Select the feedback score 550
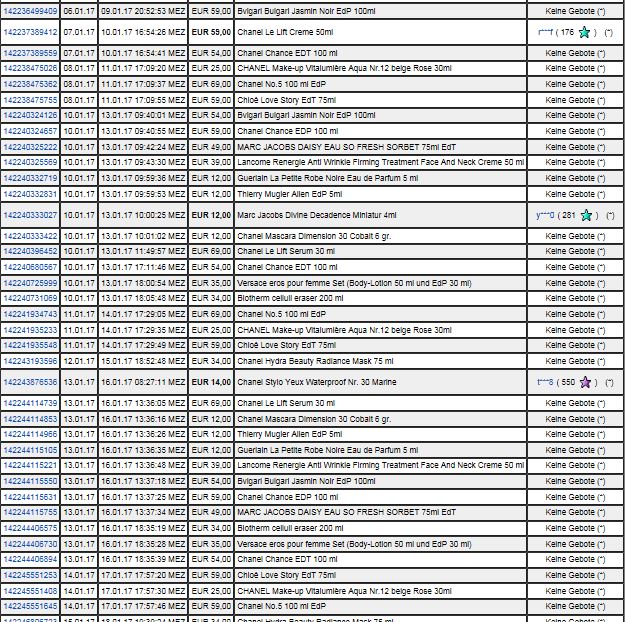 (568, 382)
